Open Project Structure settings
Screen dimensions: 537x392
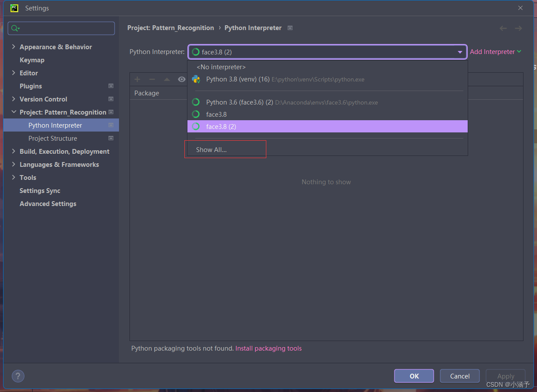(x=54, y=138)
